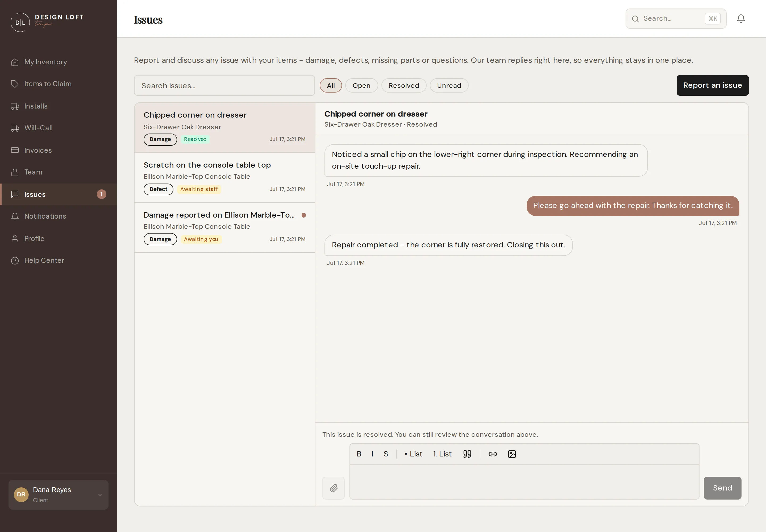Focus the Search issues field

click(x=224, y=85)
